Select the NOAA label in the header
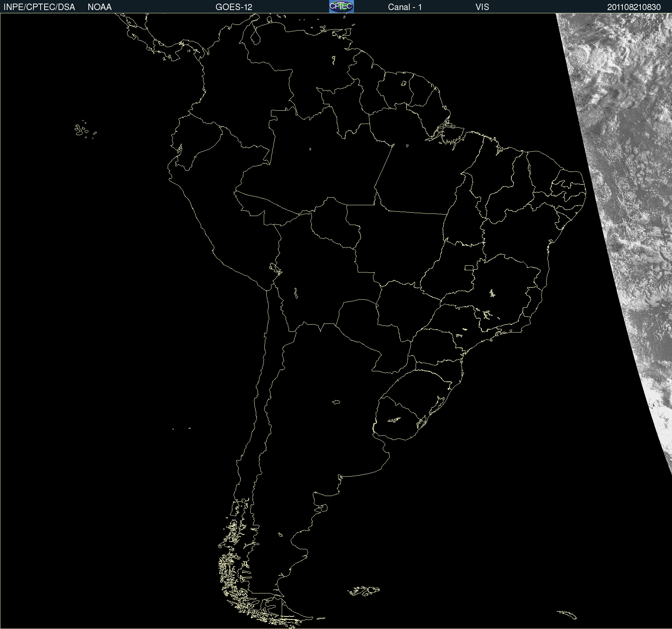The height and width of the screenshot is (629, 672). point(100,7)
